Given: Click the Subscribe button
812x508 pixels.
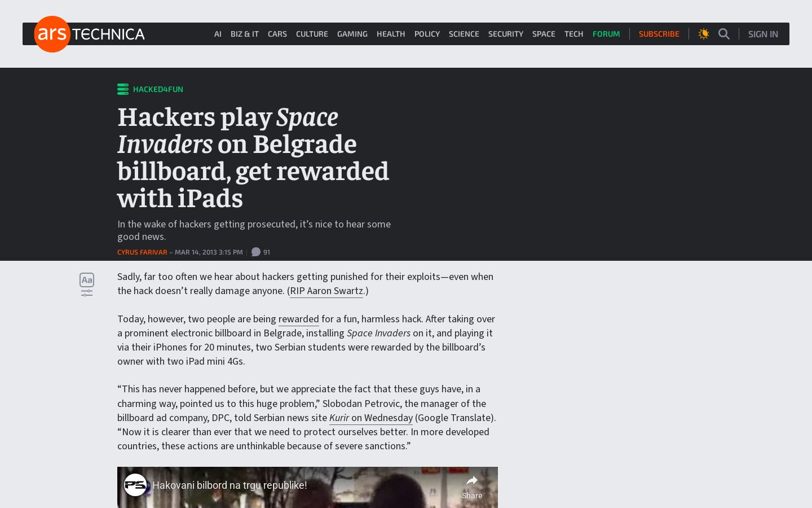Looking at the screenshot, I should 659,34.
